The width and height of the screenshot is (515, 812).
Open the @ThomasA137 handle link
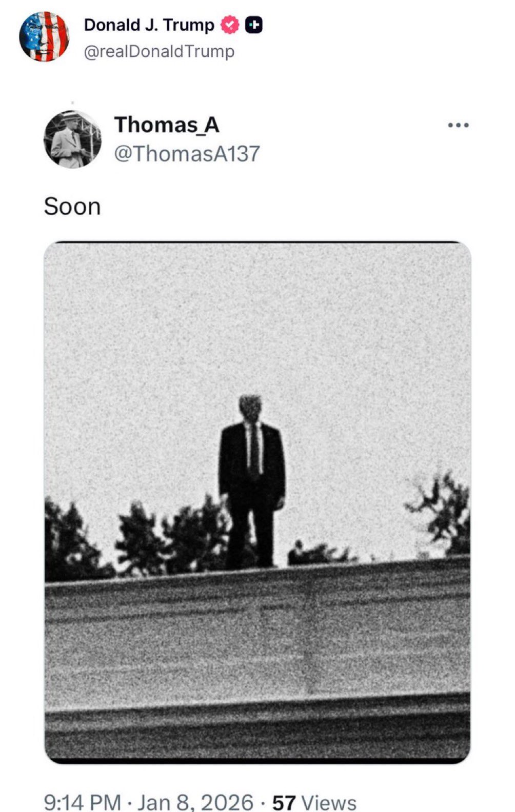pyautogui.click(x=187, y=154)
